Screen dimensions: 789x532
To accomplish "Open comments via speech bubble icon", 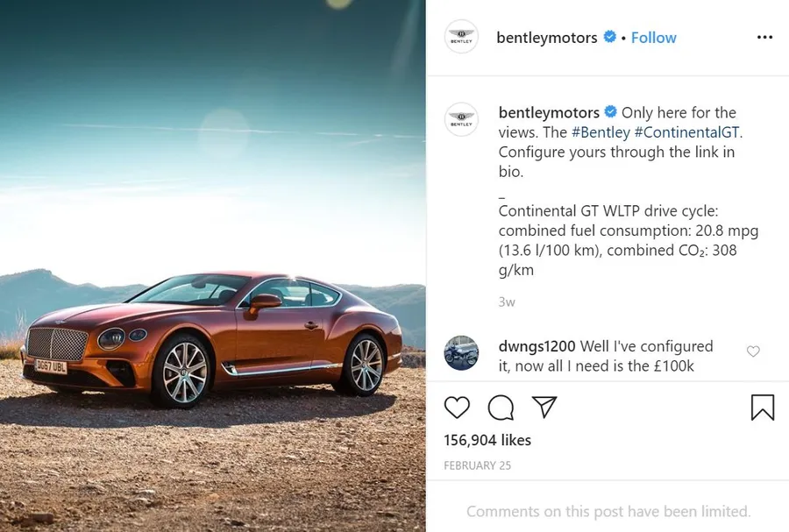I will 501,408.
